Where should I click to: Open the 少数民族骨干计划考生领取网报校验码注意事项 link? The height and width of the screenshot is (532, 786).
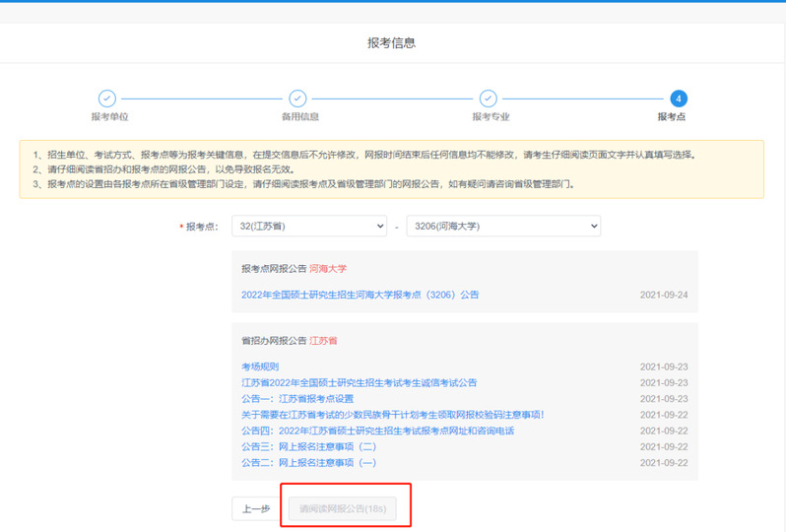tap(392, 415)
